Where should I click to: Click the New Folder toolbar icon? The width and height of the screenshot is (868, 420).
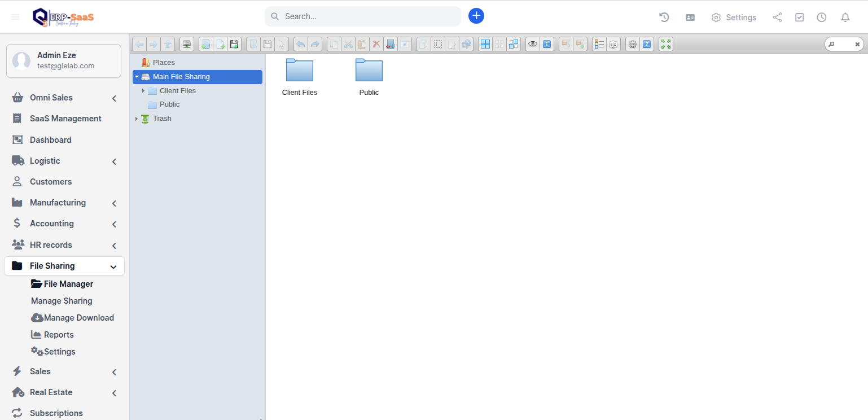tap(206, 44)
